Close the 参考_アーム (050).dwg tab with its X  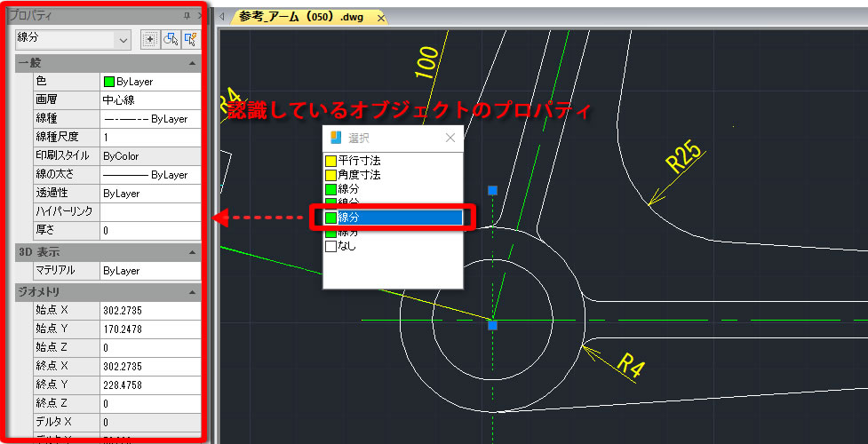(381, 18)
